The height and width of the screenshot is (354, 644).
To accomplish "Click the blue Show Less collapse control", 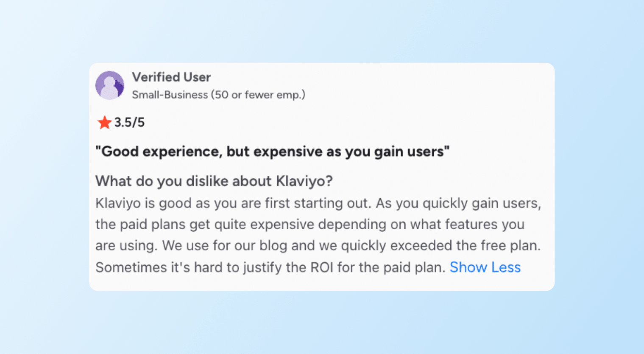I will (485, 267).
